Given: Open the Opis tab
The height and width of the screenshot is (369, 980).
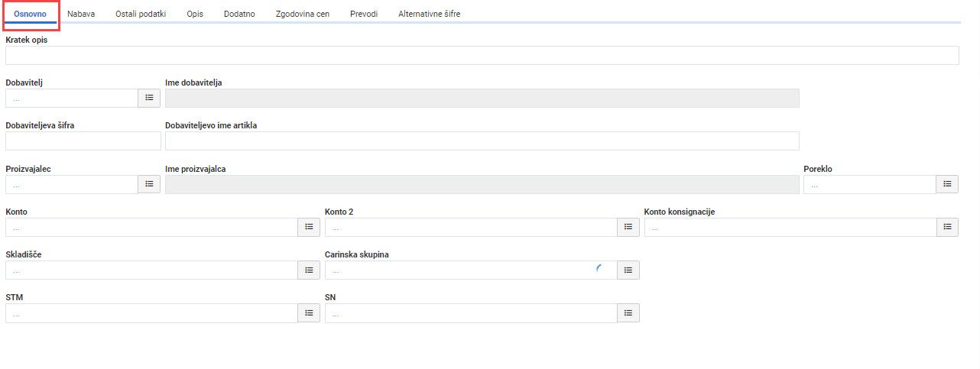Looking at the screenshot, I should pyautogui.click(x=195, y=14).
